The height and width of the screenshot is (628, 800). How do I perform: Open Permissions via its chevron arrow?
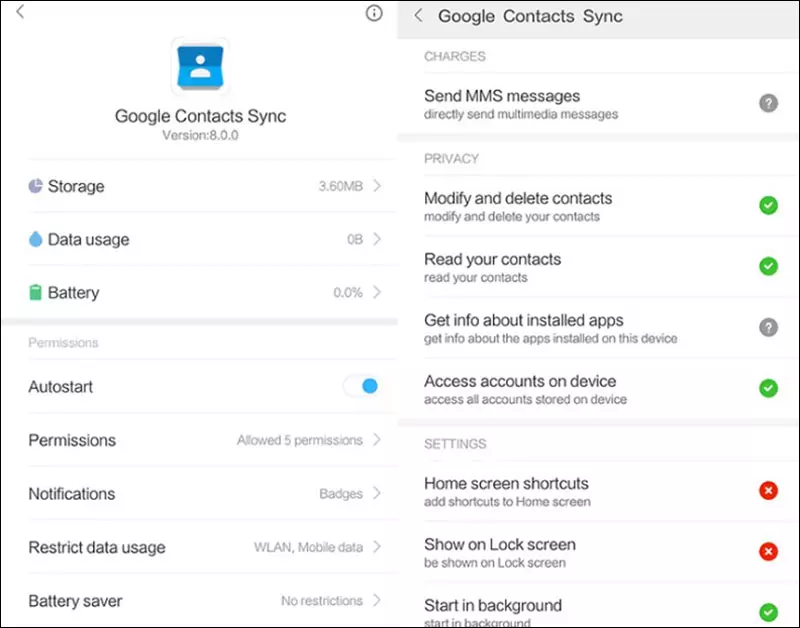(x=377, y=439)
